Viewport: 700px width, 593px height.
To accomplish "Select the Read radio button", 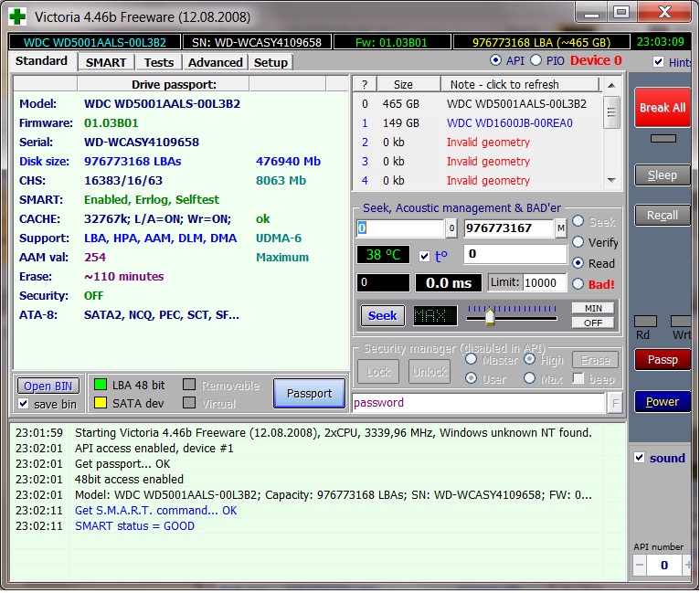I will [578, 263].
